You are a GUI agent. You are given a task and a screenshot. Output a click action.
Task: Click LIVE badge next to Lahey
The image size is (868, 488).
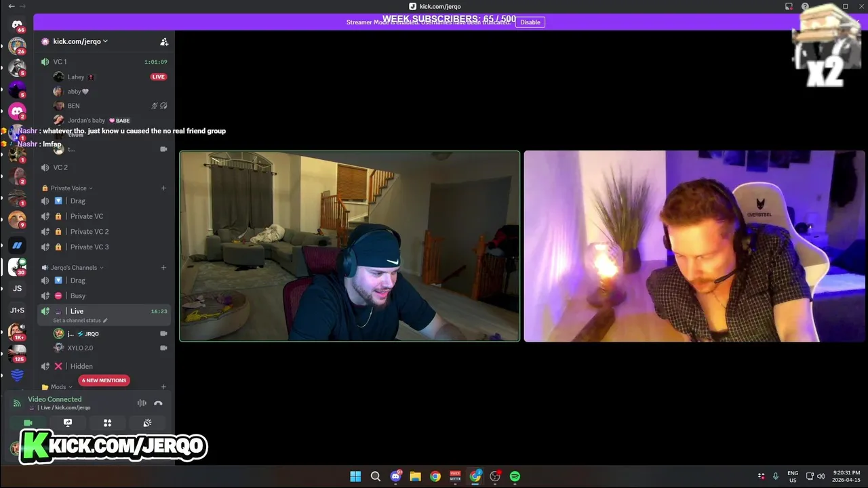pyautogui.click(x=159, y=77)
